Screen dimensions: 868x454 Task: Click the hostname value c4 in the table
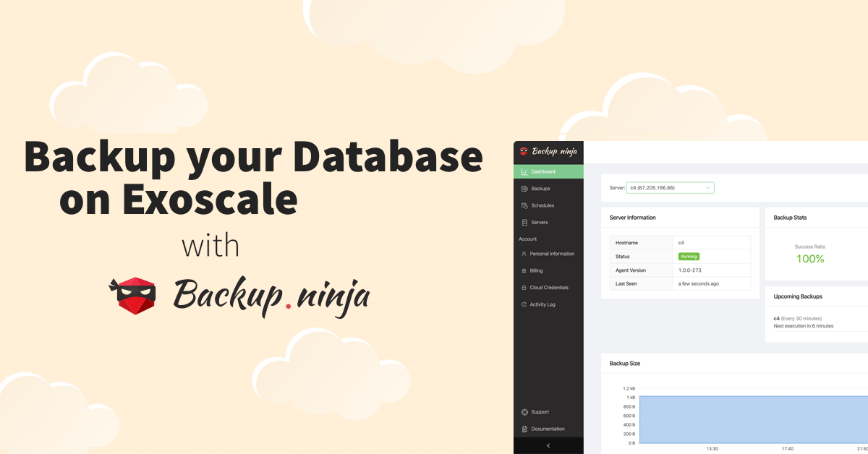[681, 243]
